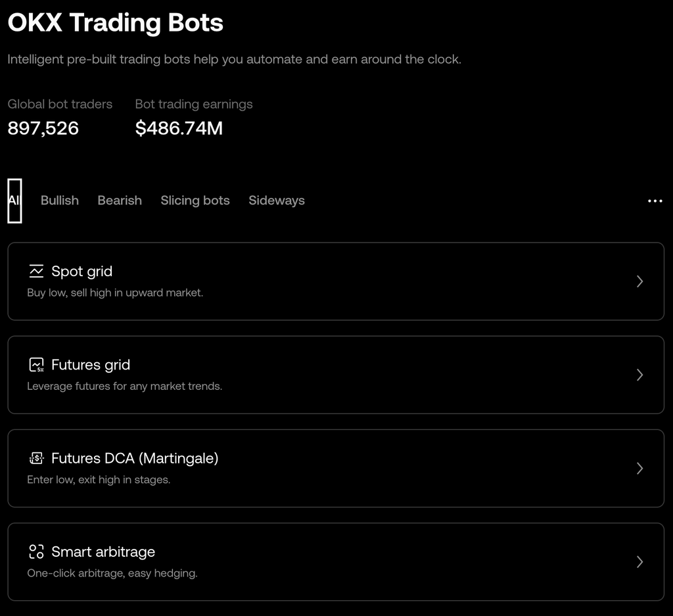
Task: Click the Smart arbitrage icon
Action: point(36,552)
